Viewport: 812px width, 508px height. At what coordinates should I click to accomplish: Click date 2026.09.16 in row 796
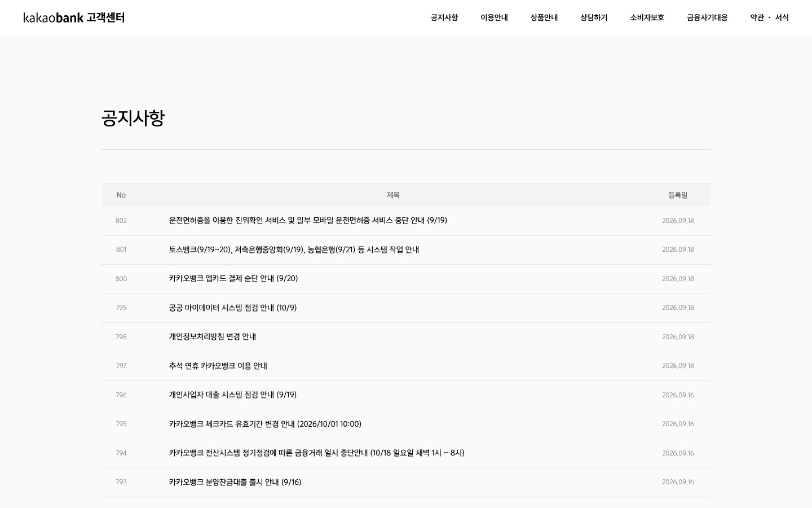pos(678,395)
